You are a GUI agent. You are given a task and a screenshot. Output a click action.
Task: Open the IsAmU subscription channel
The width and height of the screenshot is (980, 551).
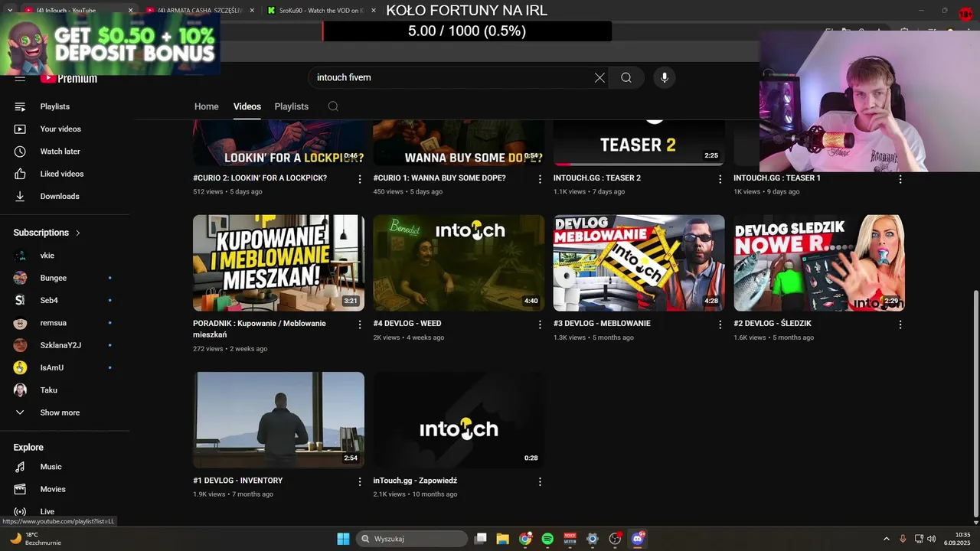click(52, 367)
